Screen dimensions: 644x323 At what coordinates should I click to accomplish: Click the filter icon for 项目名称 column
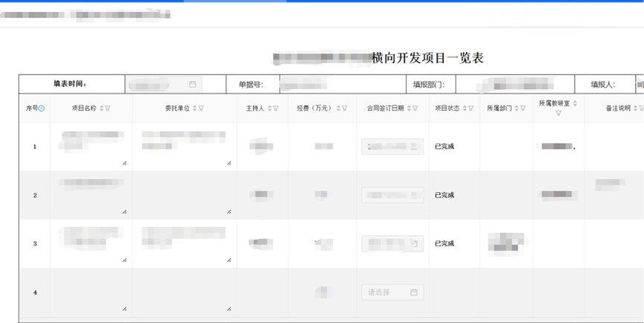(x=108, y=109)
